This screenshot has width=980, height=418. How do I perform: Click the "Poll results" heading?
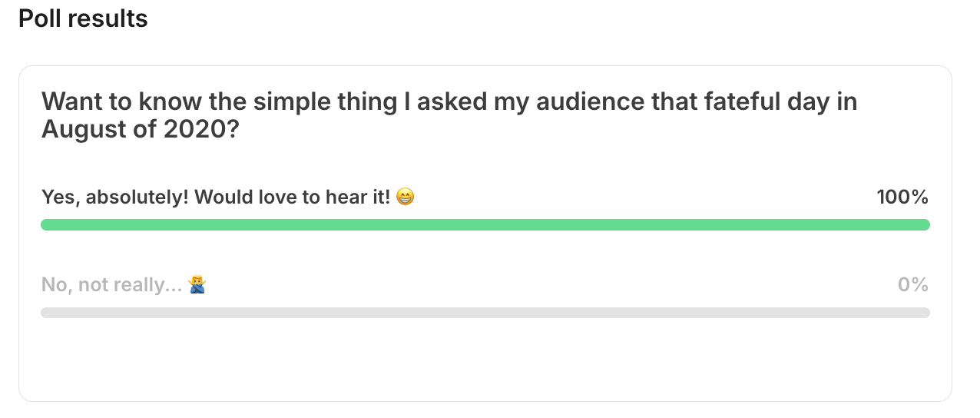(x=83, y=18)
